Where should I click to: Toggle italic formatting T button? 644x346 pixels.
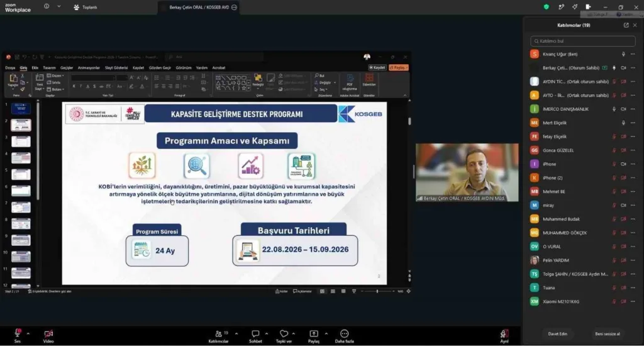tap(80, 86)
